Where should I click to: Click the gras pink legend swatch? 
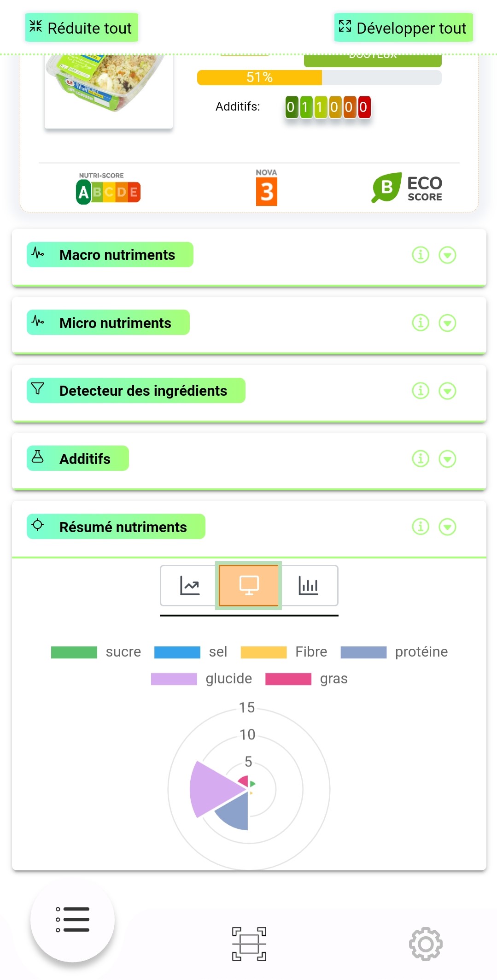coord(288,679)
